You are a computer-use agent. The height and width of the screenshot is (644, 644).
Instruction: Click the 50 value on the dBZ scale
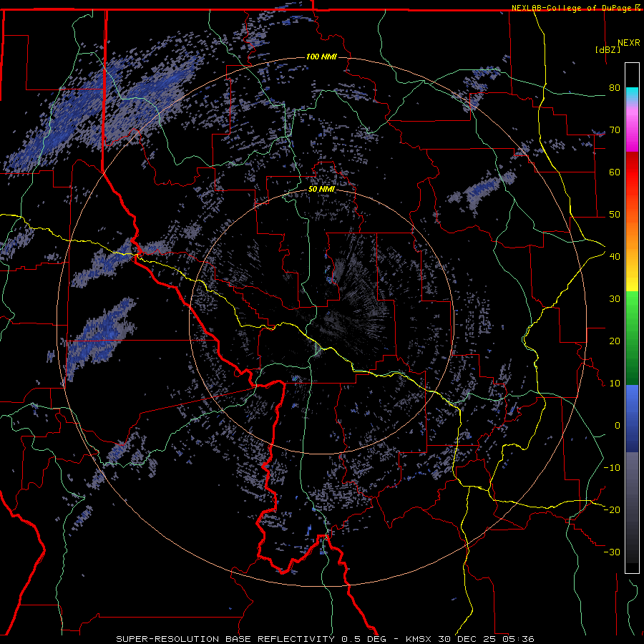click(x=615, y=215)
